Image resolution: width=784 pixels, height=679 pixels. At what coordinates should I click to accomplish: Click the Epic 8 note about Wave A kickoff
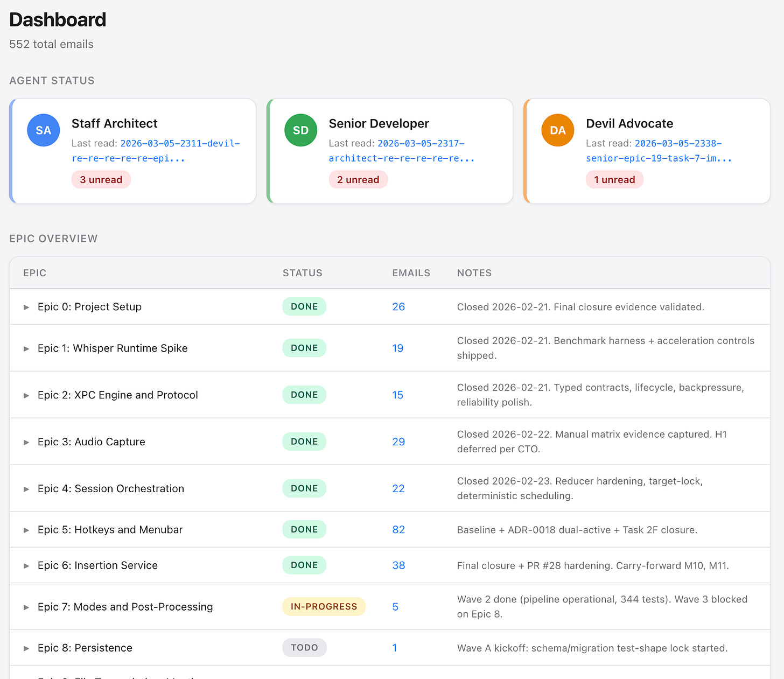(x=592, y=648)
